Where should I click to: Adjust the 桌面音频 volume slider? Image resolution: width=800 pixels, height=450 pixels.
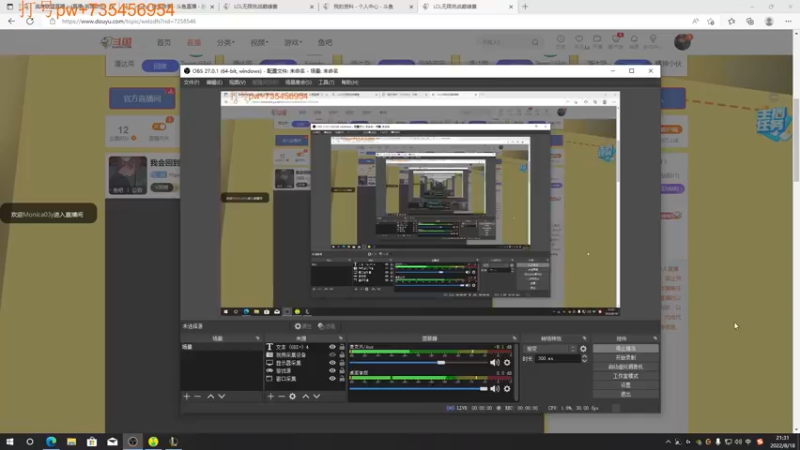[x=418, y=389]
